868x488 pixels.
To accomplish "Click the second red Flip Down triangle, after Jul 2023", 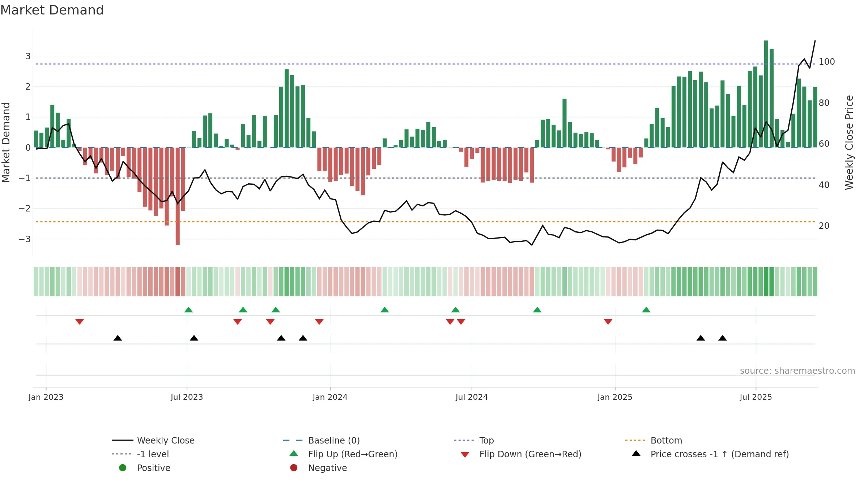I will tap(238, 322).
